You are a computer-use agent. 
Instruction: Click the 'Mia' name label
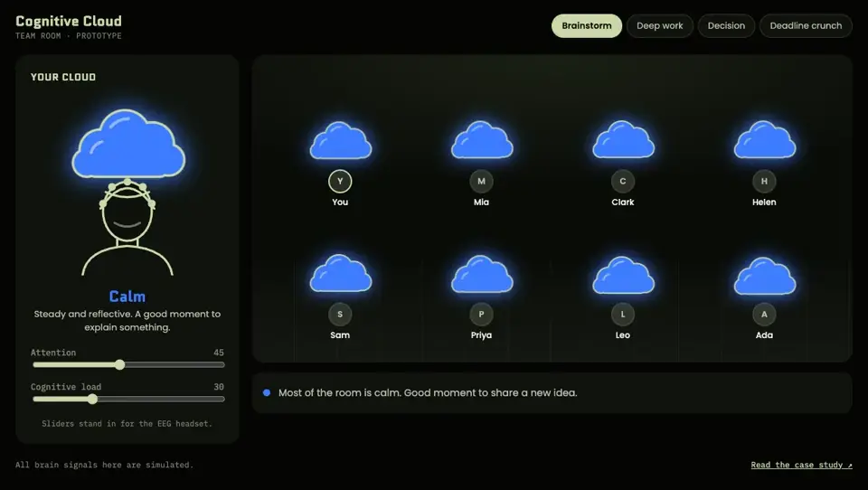pos(481,203)
